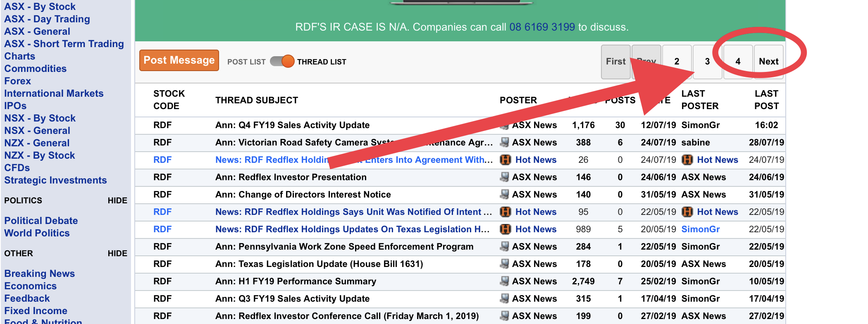Open the IPOs forum link
The image size is (868, 324).
(x=15, y=106)
